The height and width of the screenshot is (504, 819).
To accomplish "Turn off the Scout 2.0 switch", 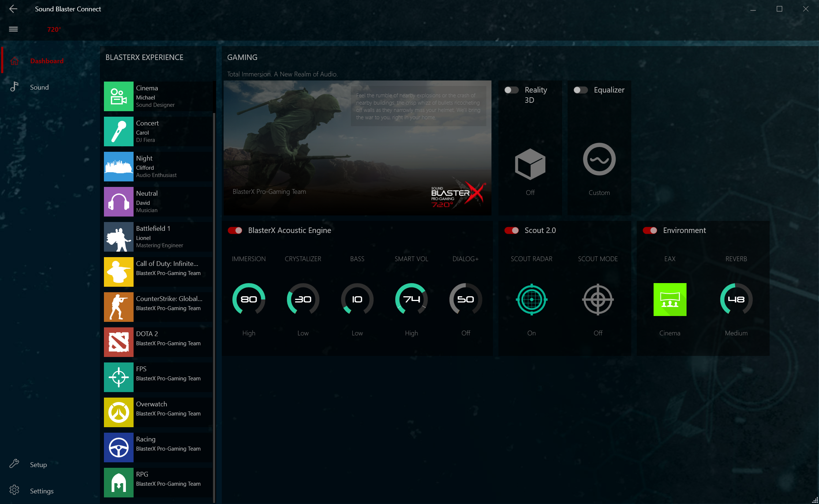I will (x=511, y=230).
